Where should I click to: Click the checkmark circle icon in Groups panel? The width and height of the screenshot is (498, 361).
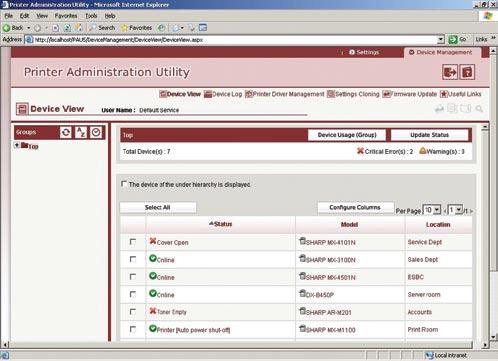(x=96, y=132)
